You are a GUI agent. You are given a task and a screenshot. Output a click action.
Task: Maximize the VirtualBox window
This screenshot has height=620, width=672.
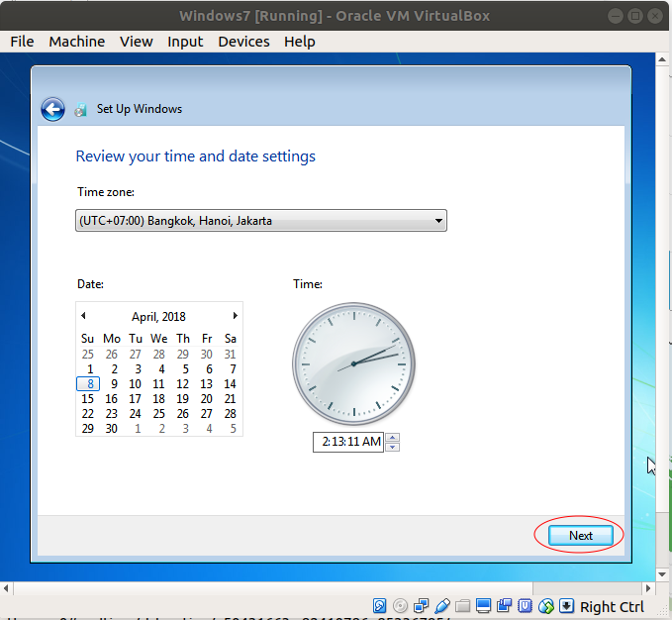point(635,16)
